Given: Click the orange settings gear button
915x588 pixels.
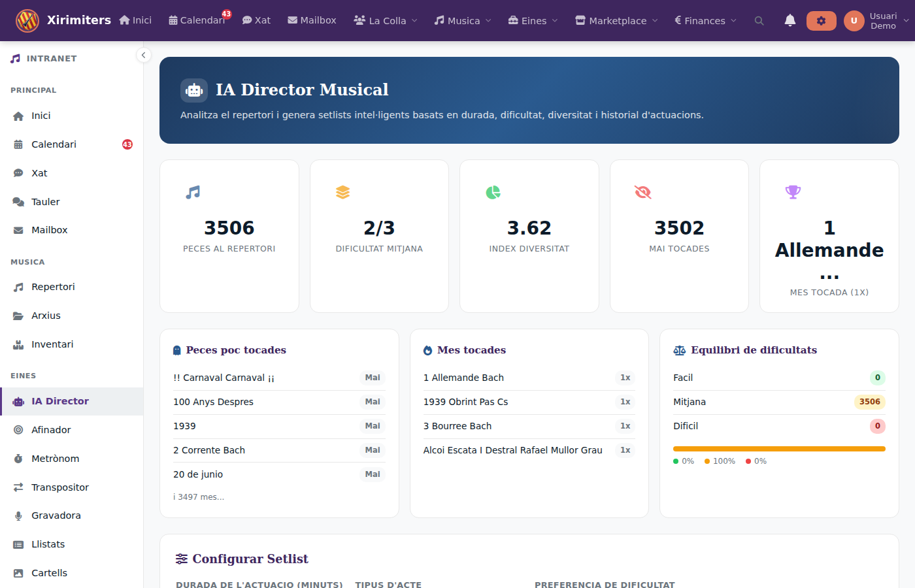Looking at the screenshot, I should coord(821,21).
